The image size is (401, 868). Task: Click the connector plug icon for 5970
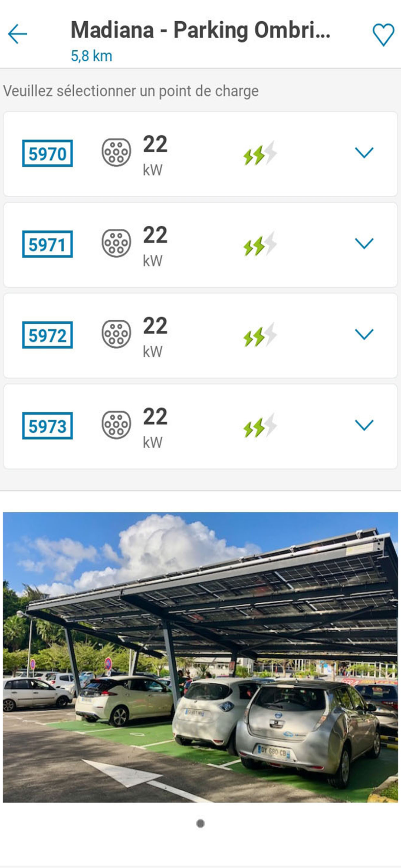(x=116, y=153)
